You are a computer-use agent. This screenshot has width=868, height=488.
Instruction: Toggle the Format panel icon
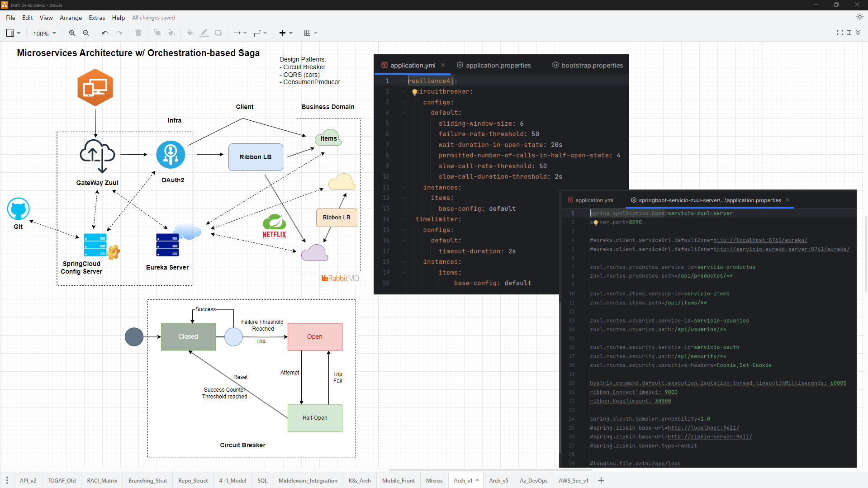(849, 33)
